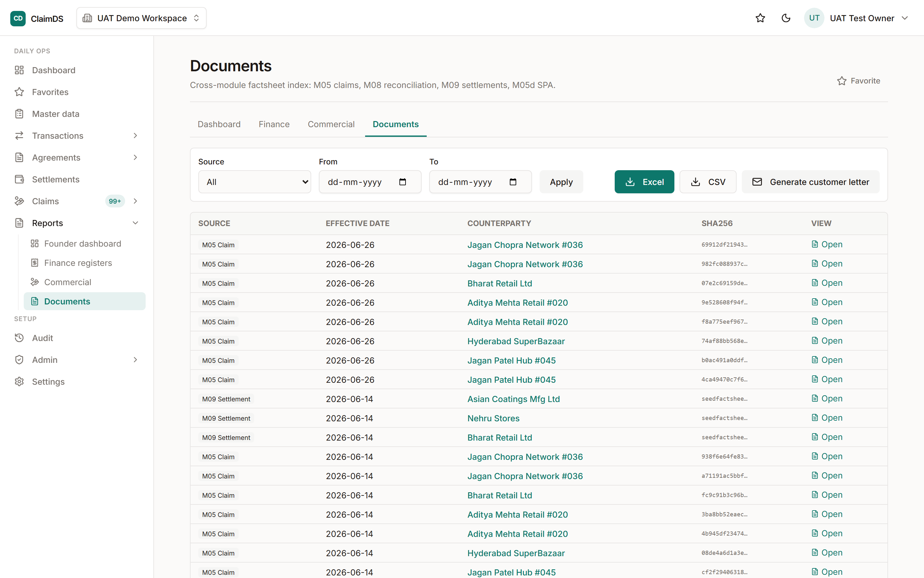The width and height of the screenshot is (924, 578).
Task: Select the Documents tab
Action: [396, 124]
